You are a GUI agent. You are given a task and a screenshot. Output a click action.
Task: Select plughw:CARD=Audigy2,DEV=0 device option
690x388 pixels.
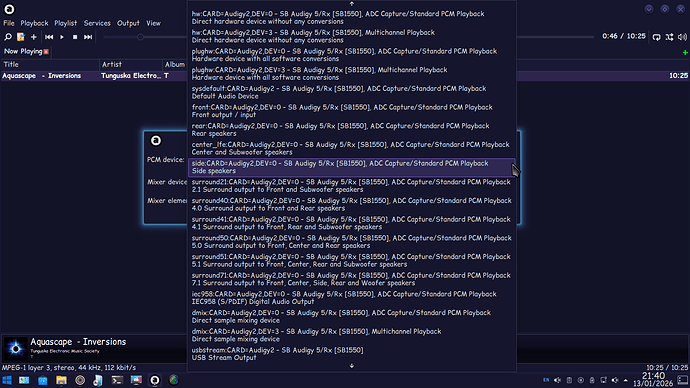tap(352, 55)
